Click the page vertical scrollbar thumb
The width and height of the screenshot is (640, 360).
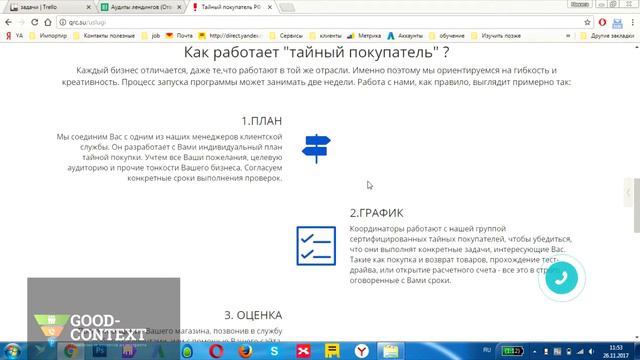(x=637, y=205)
